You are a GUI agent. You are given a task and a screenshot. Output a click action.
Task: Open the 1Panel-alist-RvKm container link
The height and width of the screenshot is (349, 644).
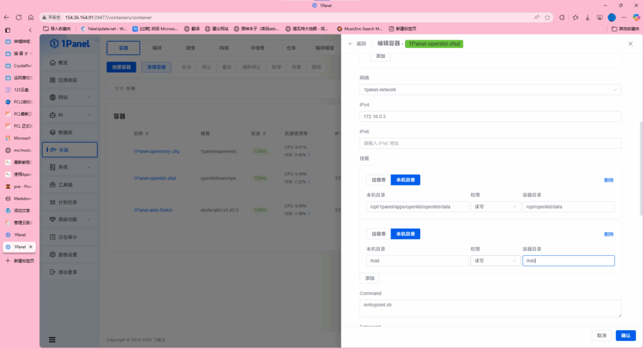pos(153,210)
